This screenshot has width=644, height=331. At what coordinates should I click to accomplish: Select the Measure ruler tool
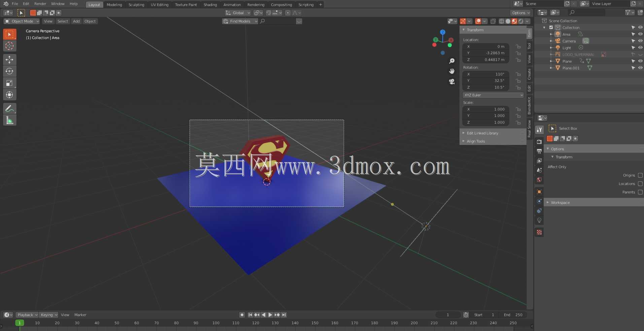[x=9, y=120]
